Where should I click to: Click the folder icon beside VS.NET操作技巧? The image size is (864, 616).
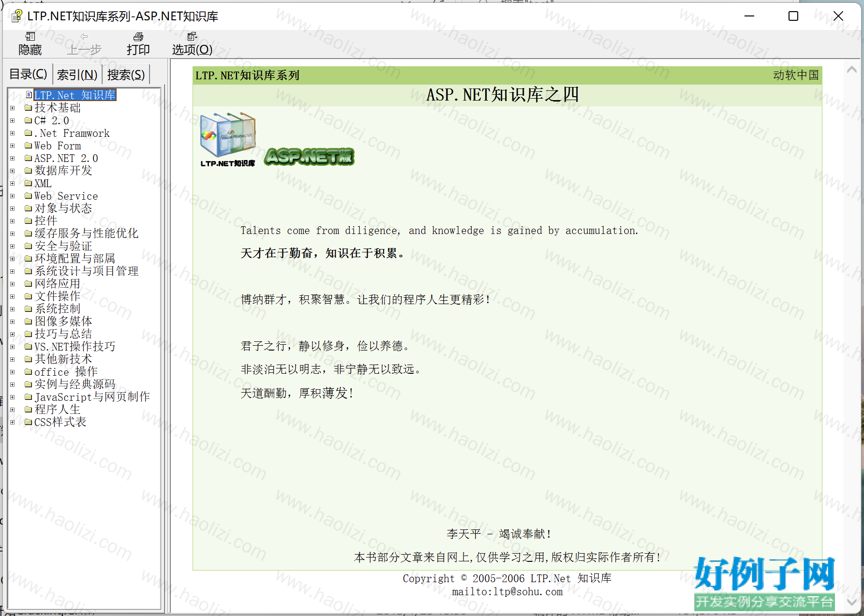point(29,347)
